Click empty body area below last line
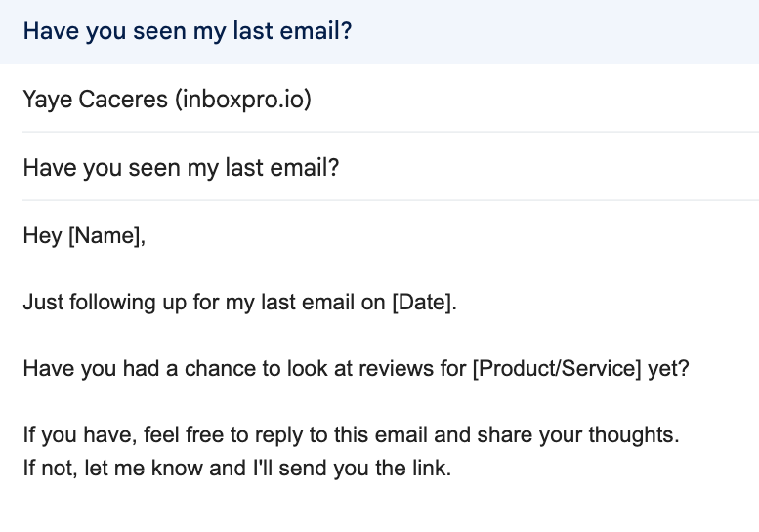The height and width of the screenshot is (532, 759). point(379,510)
